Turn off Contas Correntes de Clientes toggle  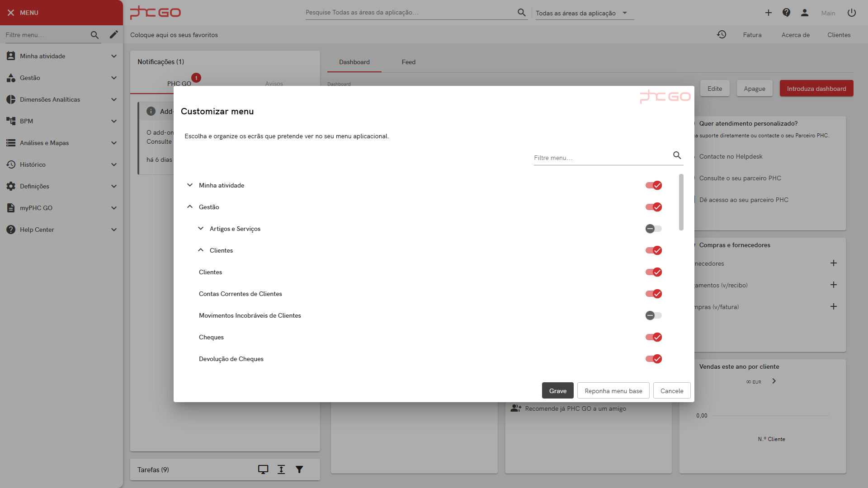pyautogui.click(x=654, y=294)
